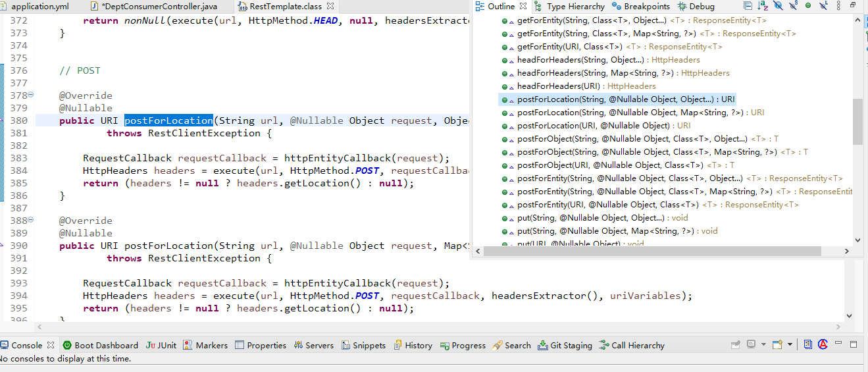Select postForLocation(String, @Nullable Object, Object...) entry
868x372 pixels.
pos(617,99)
